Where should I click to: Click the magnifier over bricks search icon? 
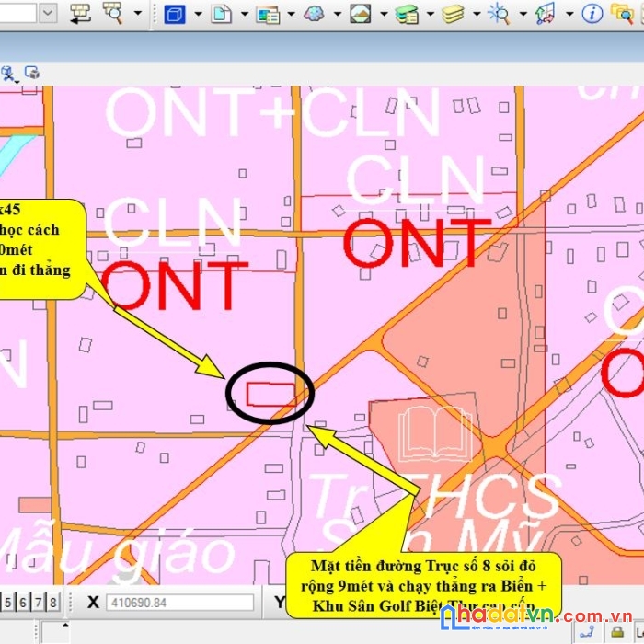click(x=112, y=13)
